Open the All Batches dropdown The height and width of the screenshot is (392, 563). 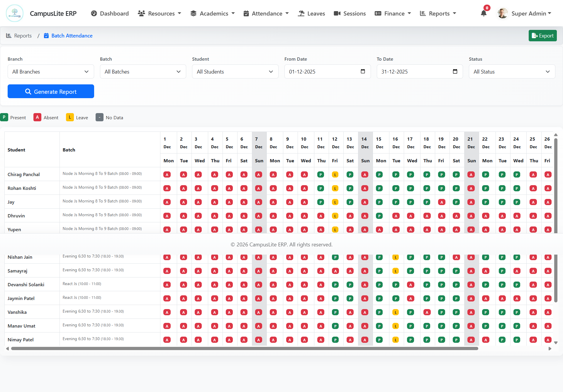[143, 72]
